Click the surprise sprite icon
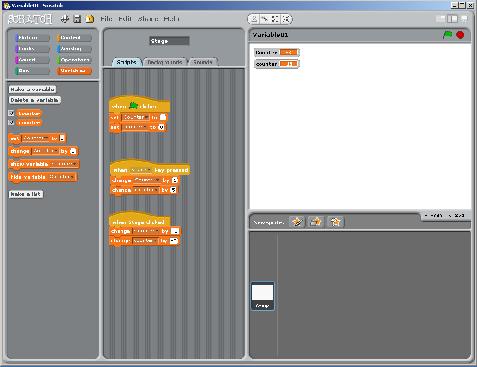This screenshot has height=367, width=477. coord(335,222)
